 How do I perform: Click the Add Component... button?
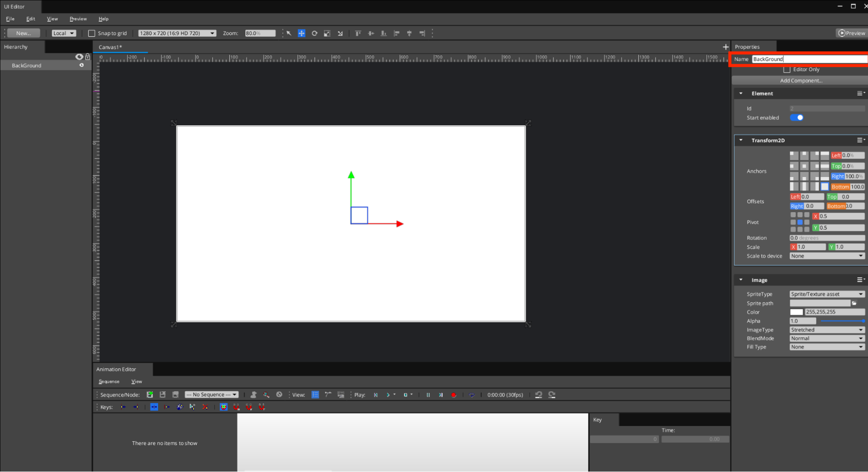coord(801,80)
